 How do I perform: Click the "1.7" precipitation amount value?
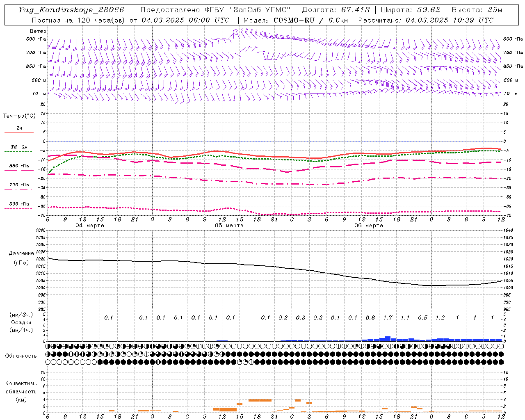[388, 317]
